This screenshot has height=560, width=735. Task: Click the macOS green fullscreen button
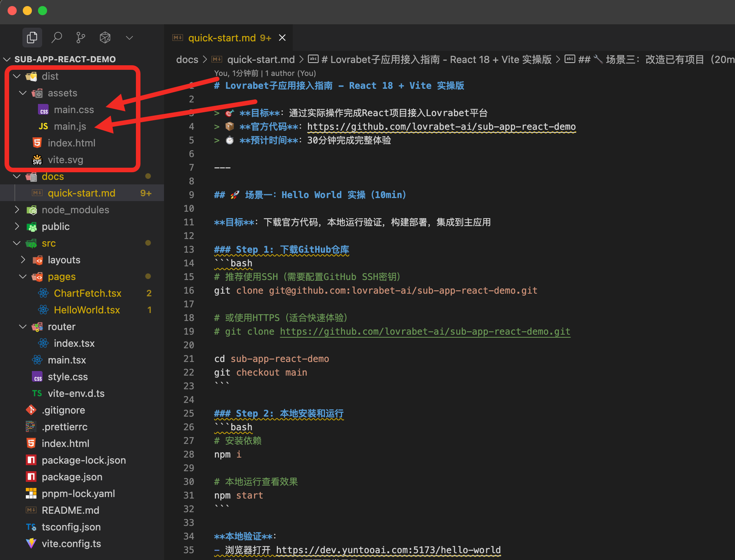(43, 11)
